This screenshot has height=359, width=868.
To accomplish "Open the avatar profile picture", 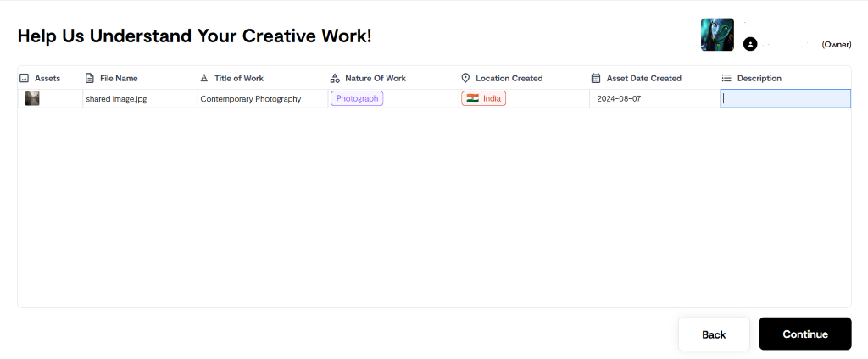I will (x=717, y=35).
